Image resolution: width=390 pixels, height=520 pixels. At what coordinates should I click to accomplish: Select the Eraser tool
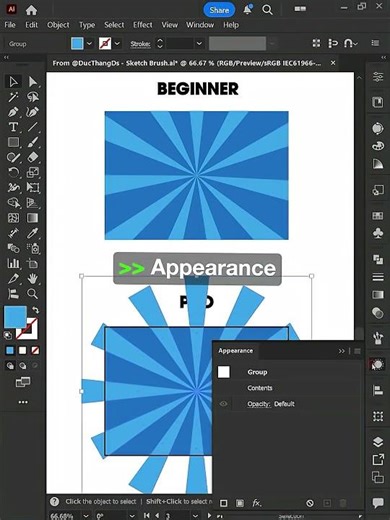coord(33,157)
